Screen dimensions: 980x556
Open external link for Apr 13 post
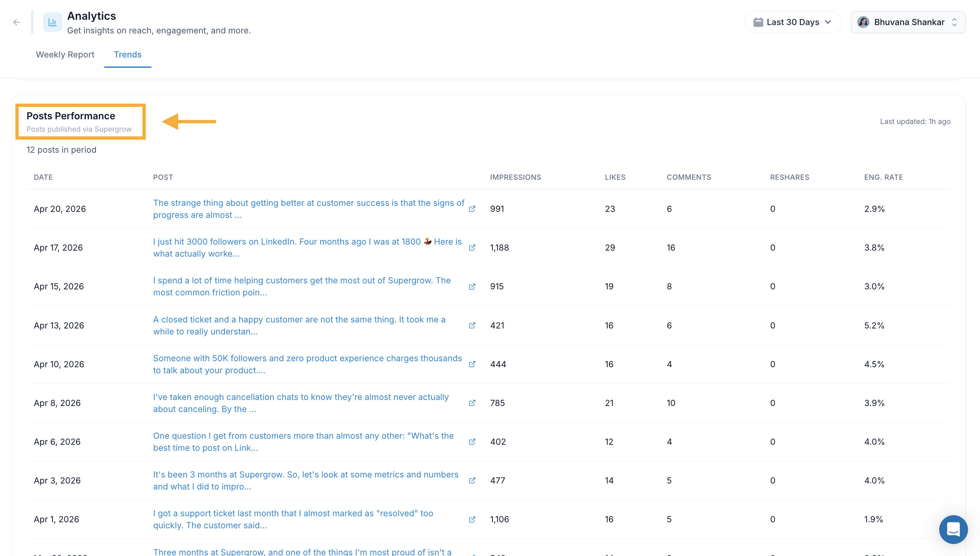pyautogui.click(x=472, y=325)
